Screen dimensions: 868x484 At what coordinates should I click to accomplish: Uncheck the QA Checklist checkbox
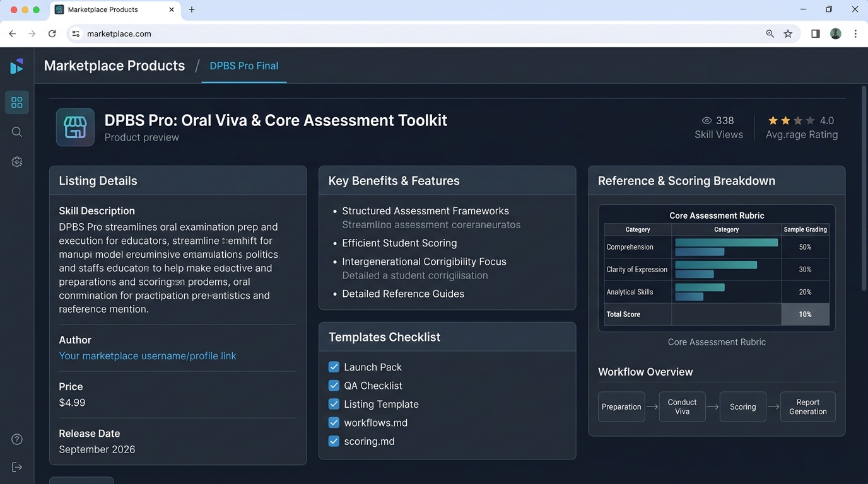(x=334, y=386)
